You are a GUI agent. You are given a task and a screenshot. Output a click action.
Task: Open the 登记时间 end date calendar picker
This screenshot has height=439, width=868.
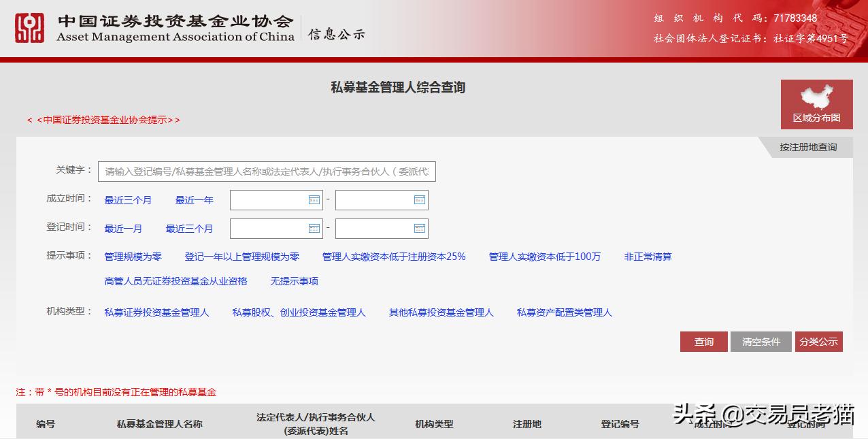[x=420, y=228]
